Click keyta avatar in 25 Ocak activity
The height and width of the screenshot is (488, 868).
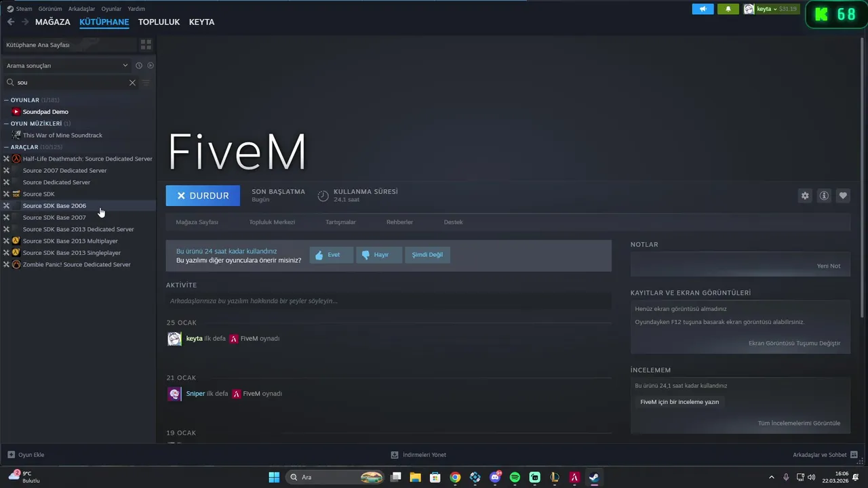coord(174,339)
